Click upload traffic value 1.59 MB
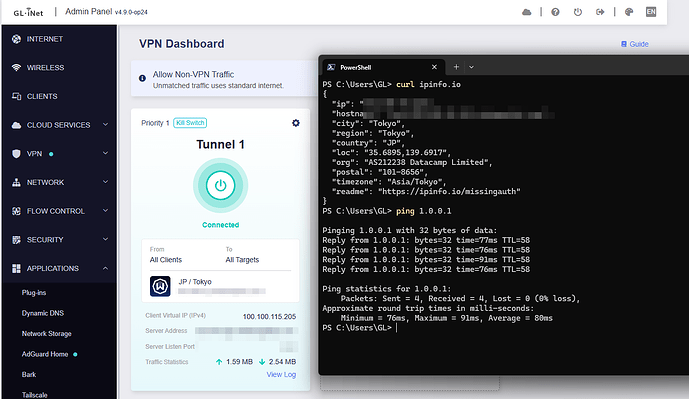The width and height of the screenshot is (689, 399). click(239, 362)
